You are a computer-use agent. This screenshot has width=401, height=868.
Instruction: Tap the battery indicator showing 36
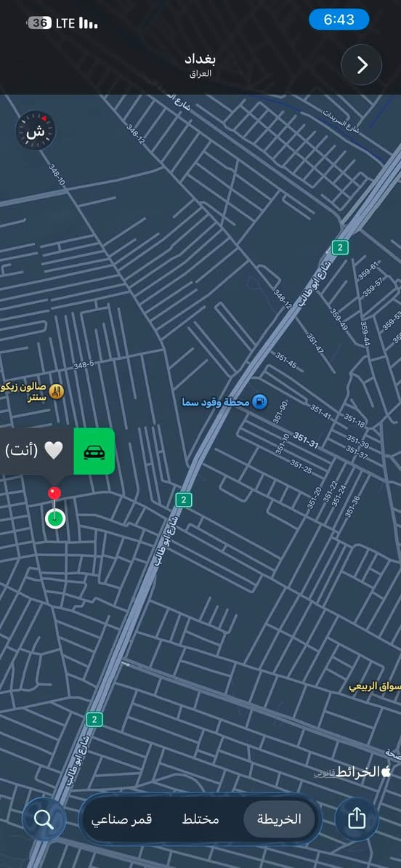pos(39,23)
